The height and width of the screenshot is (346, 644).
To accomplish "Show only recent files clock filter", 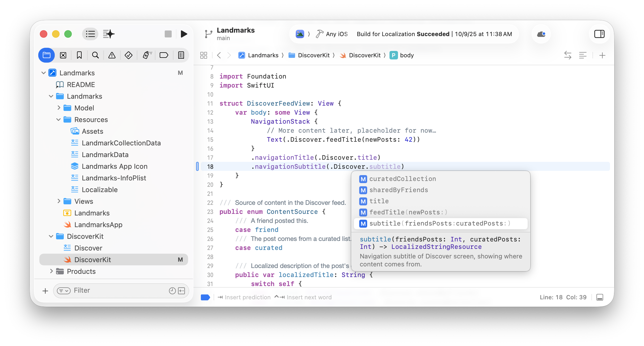I will click(172, 291).
